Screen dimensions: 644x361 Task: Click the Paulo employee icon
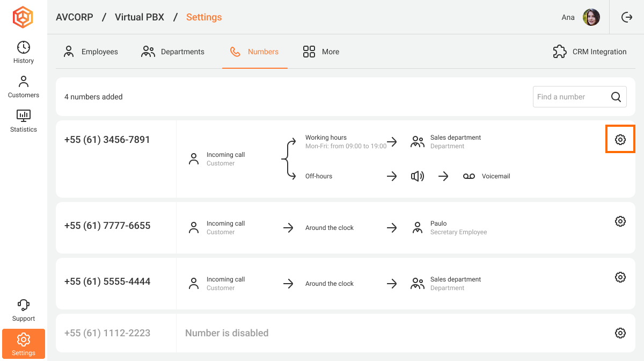point(418,228)
